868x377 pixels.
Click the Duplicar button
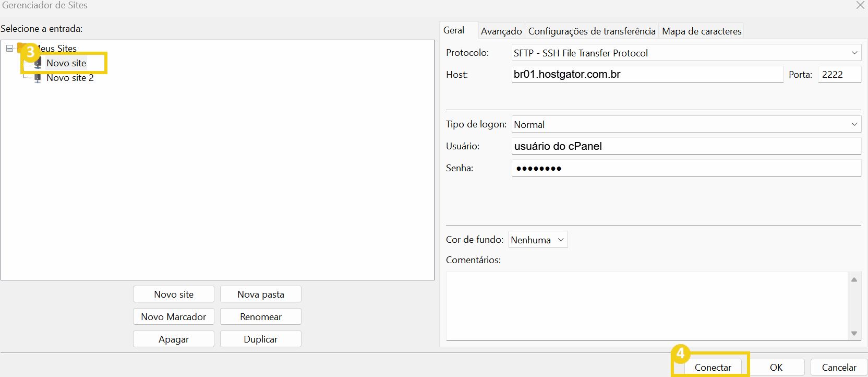(x=261, y=339)
